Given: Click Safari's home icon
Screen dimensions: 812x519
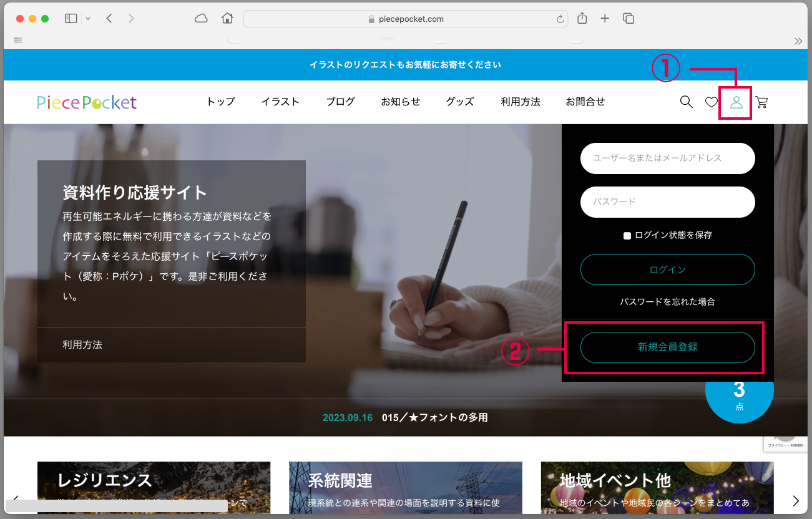Looking at the screenshot, I should (227, 19).
